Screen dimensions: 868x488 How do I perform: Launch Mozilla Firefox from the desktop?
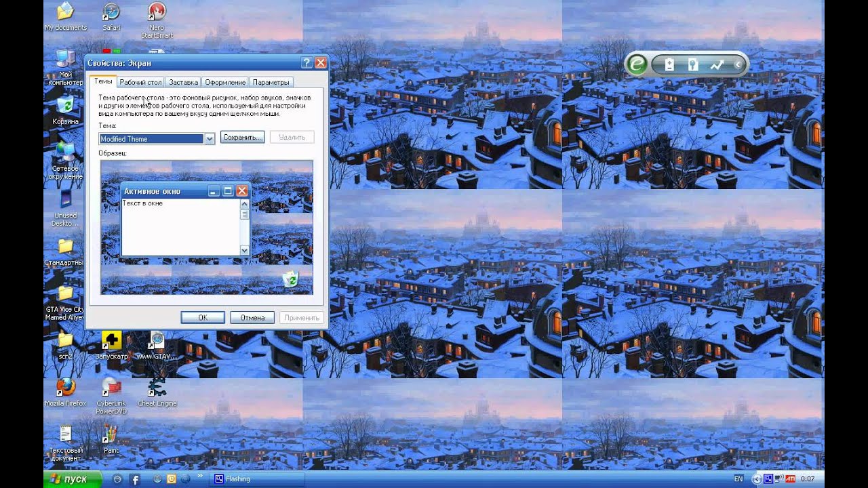point(66,392)
